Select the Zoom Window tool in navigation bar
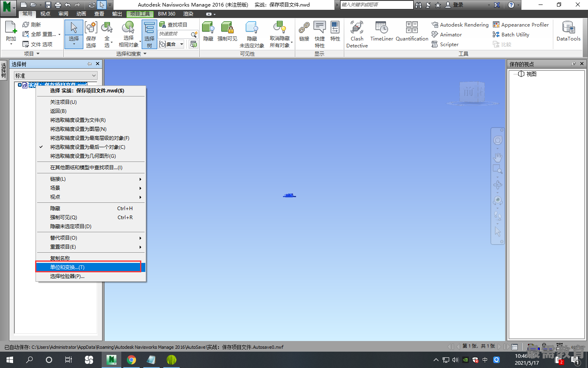This screenshot has width=588, height=368. point(497,169)
